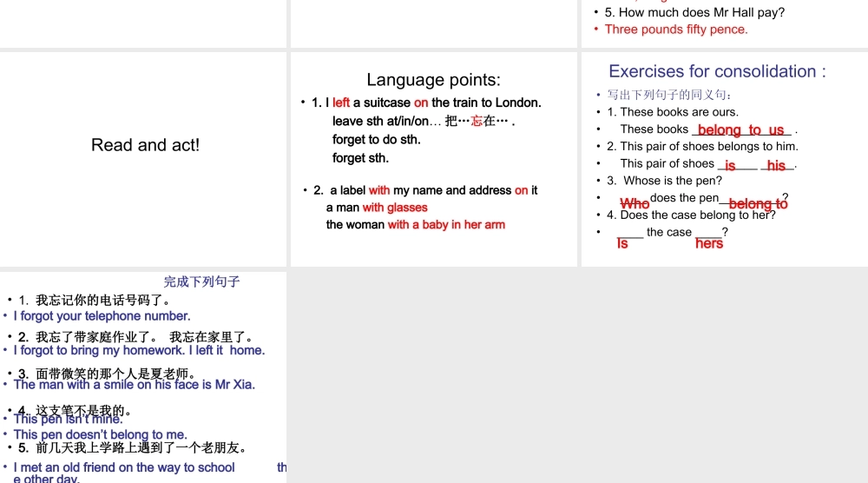Screen dimensions: 868x483
Task: Click 'The man with a smile on his face is Mr Xia.'
Action: click(134, 385)
